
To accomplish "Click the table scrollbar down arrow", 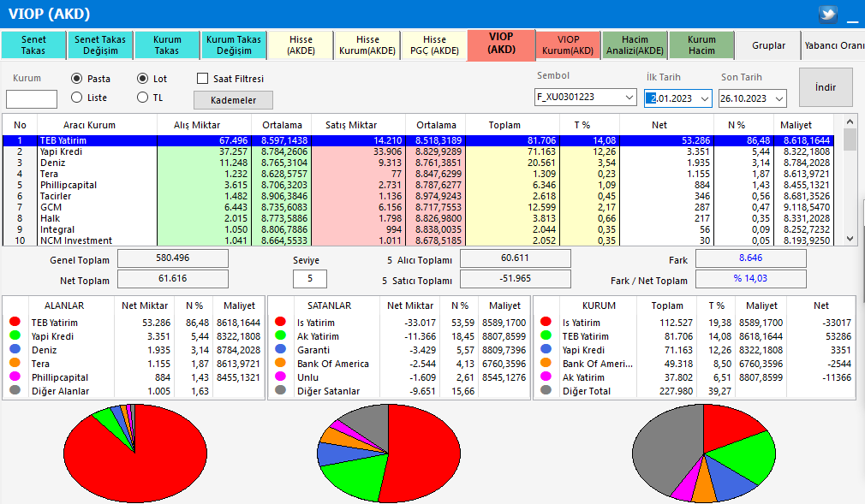I will click(x=850, y=239).
